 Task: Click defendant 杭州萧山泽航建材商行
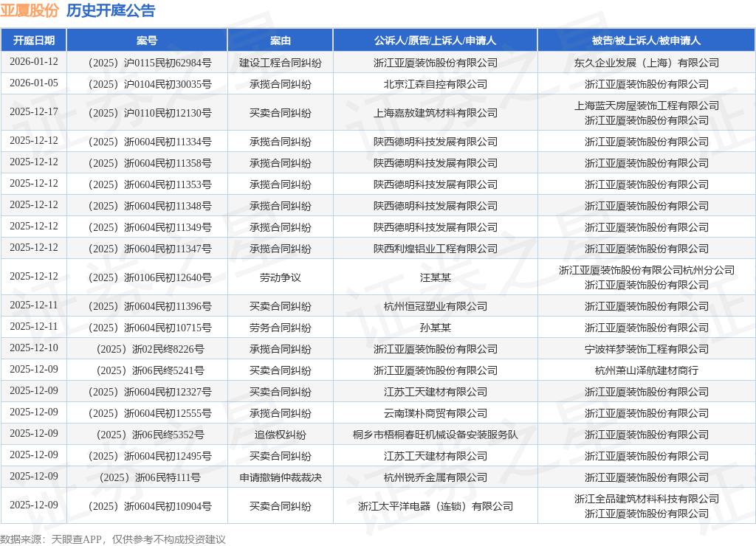(x=647, y=370)
